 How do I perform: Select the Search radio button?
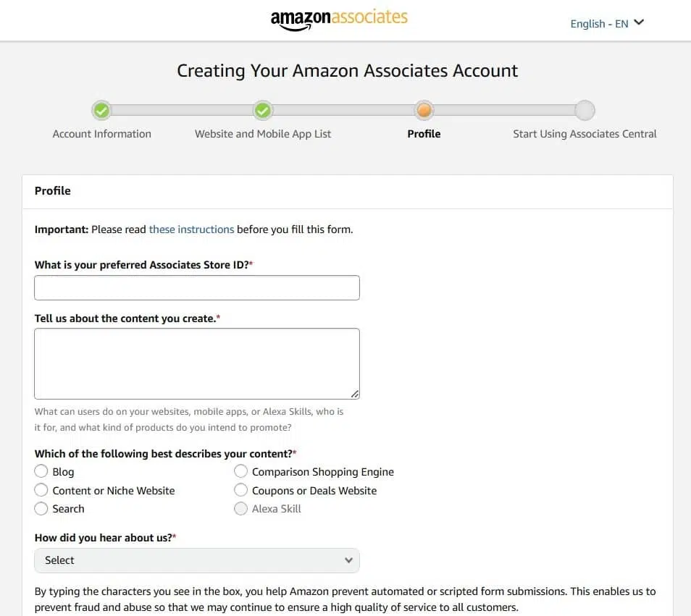pos(41,509)
